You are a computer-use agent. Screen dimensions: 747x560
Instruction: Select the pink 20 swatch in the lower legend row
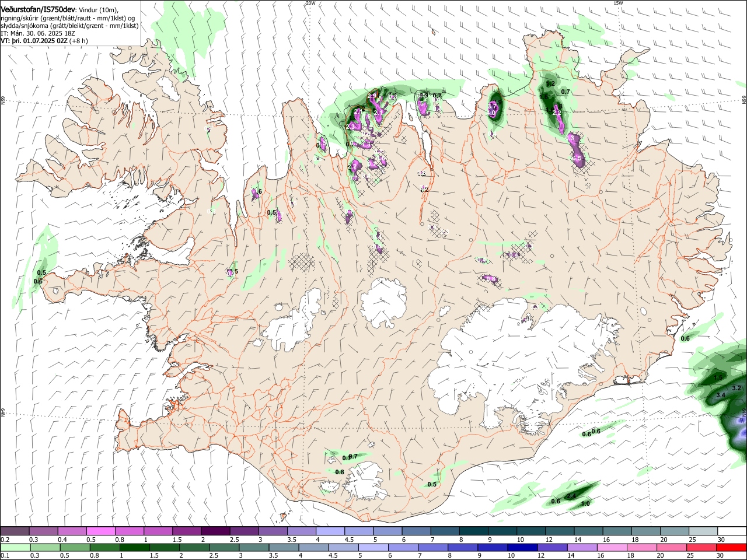[672, 547]
